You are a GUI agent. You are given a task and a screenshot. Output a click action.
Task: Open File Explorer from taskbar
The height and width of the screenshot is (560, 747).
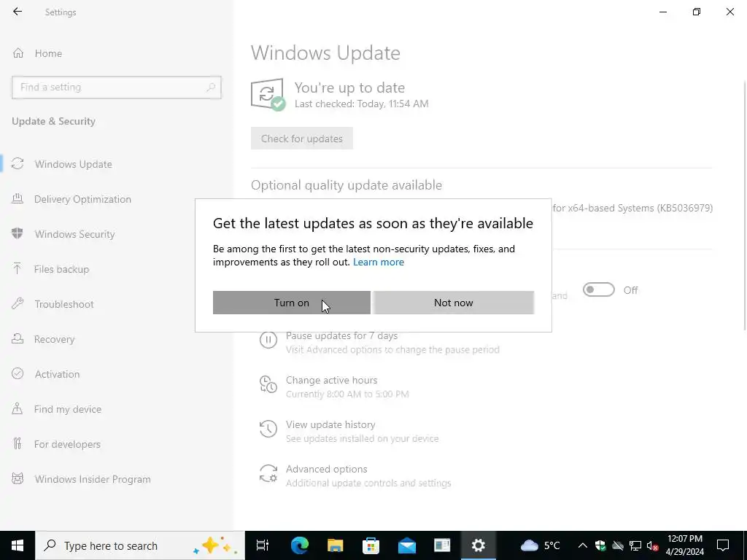click(336, 545)
